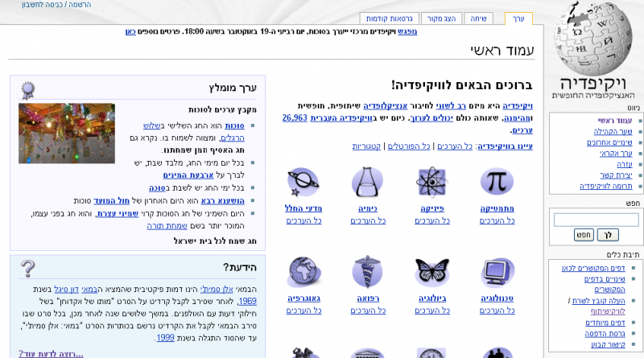The image size is (644, 358).
Task: Click the הרשמה / כניסה לחשבון login link
Action: click(x=56, y=5)
